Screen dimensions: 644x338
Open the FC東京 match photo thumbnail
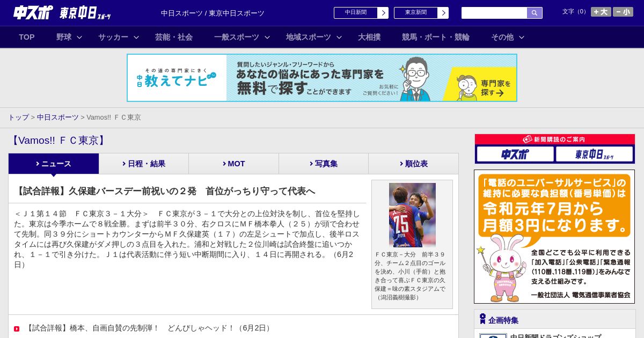412,215
